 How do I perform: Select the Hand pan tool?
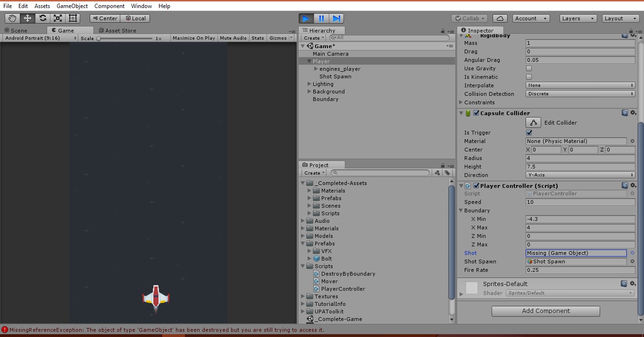click(12, 18)
